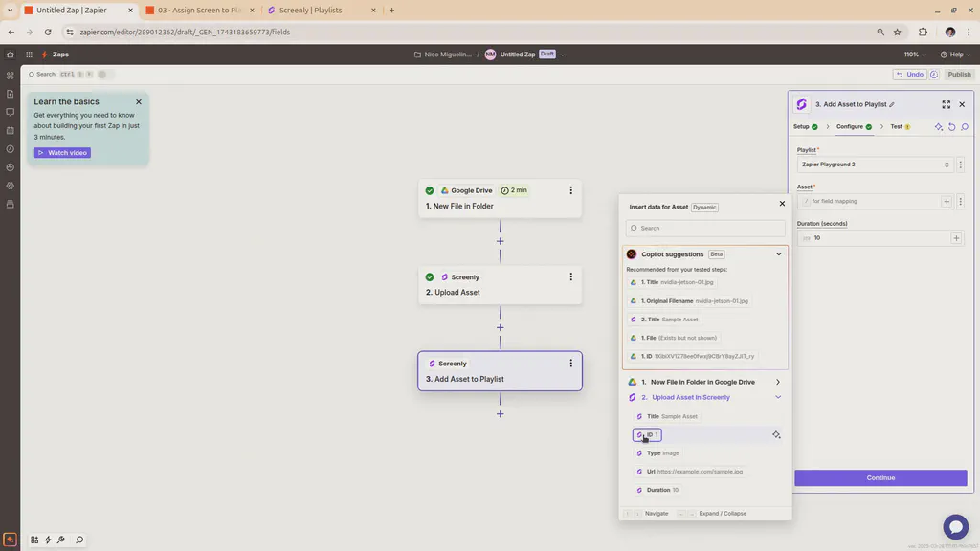Click the apps grid icon beside the Zaps logo

coord(29,55)
